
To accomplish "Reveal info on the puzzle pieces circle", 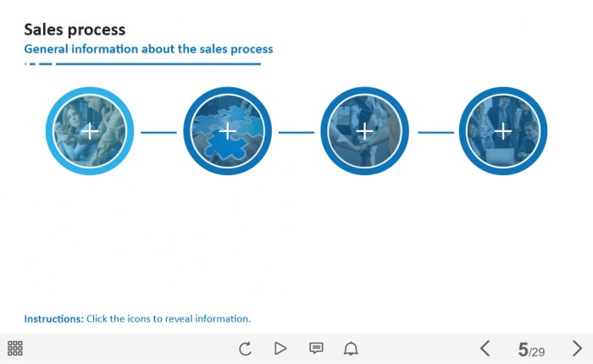I will [x=227, y=131].
